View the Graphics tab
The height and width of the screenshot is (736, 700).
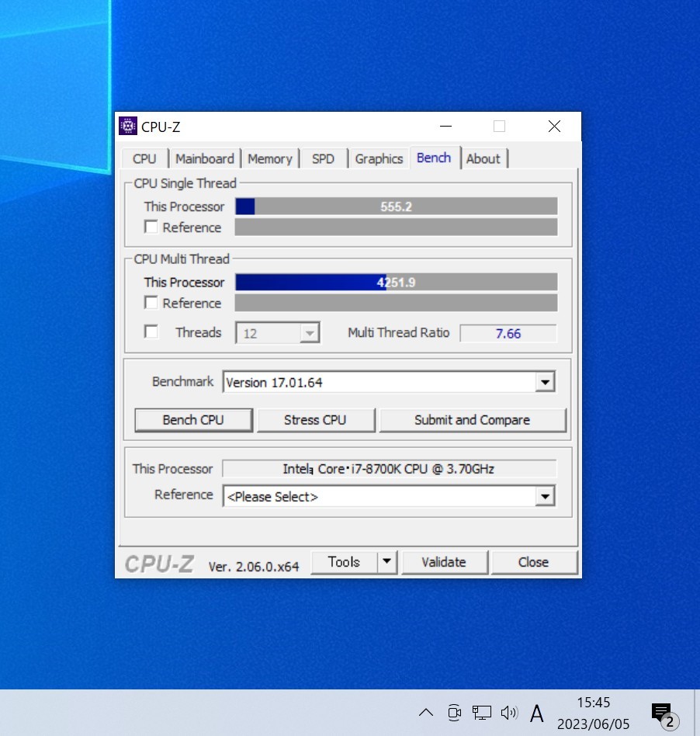click(379, 158)
